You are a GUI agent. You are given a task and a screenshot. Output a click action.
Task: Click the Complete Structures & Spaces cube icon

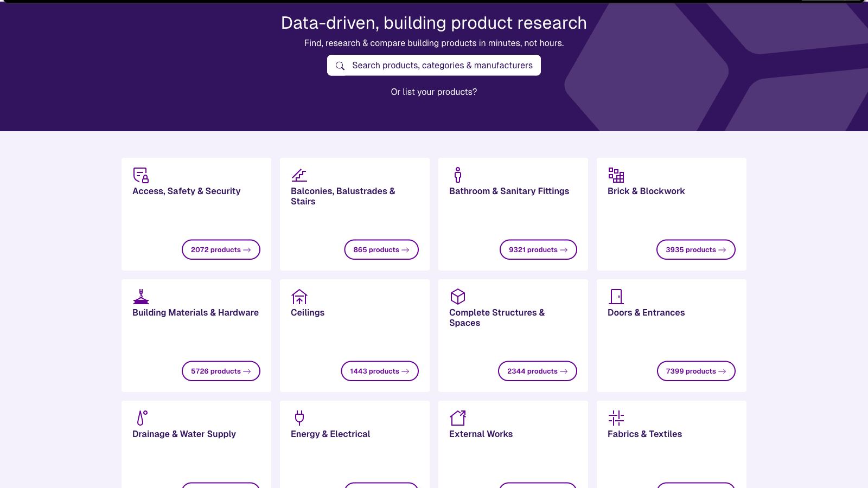[458, 297]
